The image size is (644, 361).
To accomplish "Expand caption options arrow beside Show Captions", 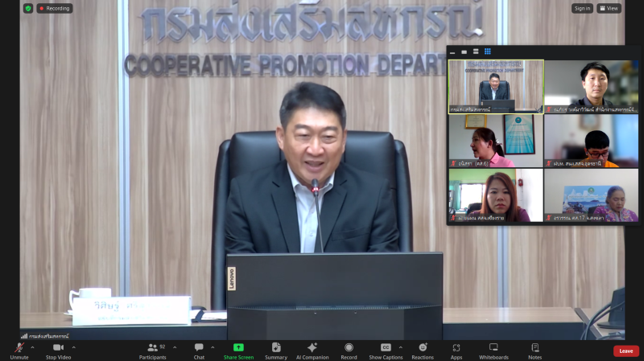I will click(400, 347).
